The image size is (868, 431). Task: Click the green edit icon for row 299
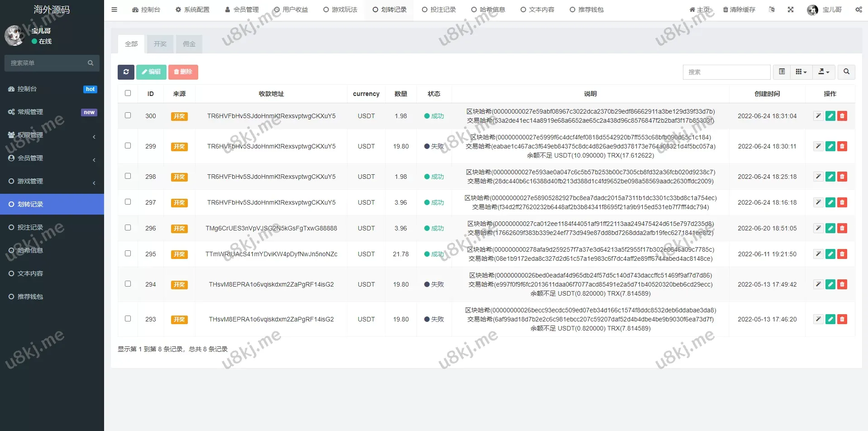click(830, 146)
